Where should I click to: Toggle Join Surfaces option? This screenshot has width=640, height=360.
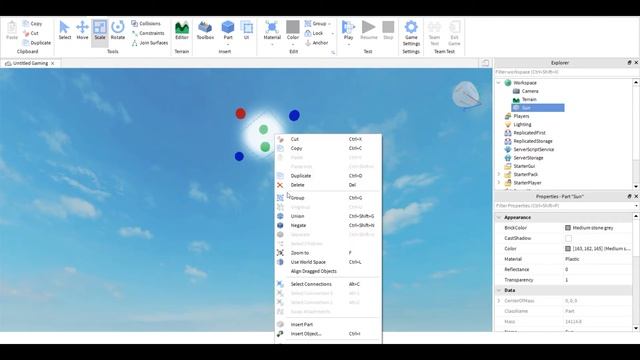point(149,42)
